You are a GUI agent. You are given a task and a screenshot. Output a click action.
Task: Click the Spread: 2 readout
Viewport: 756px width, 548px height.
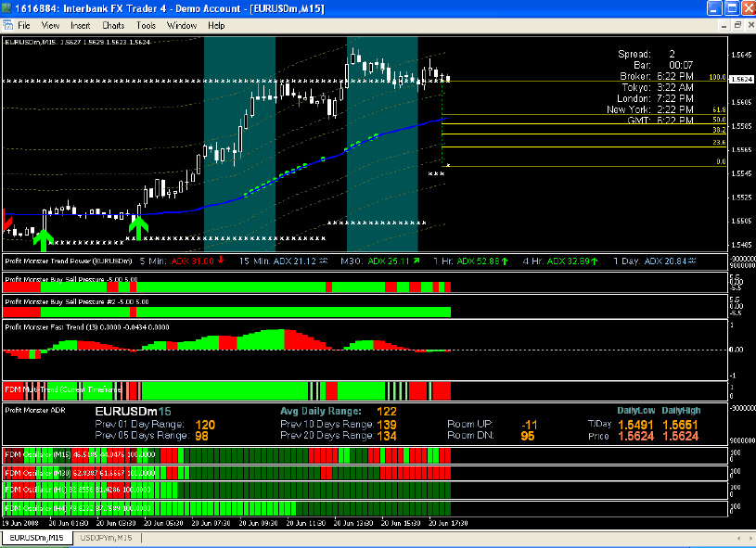647,54
